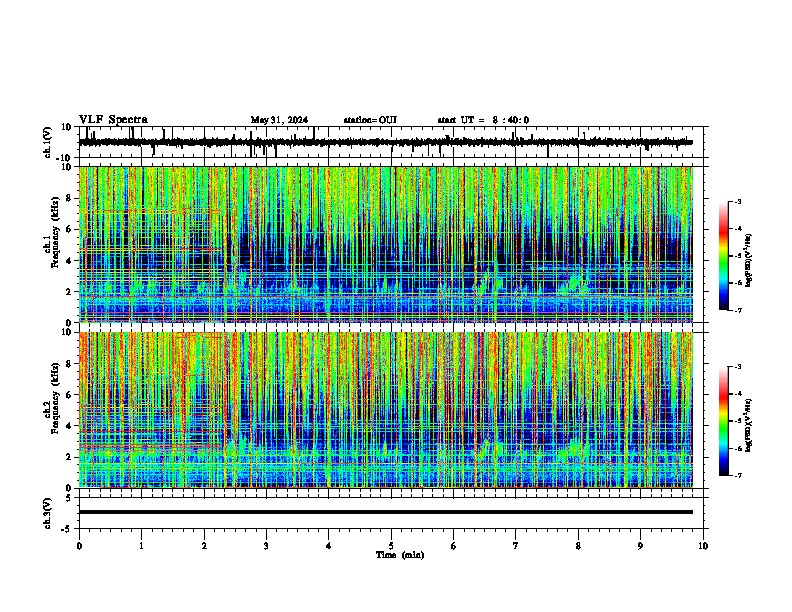Click time axis tick label "1"
Viewport: 792px width, 612px height.
click(x=141, y=546)
